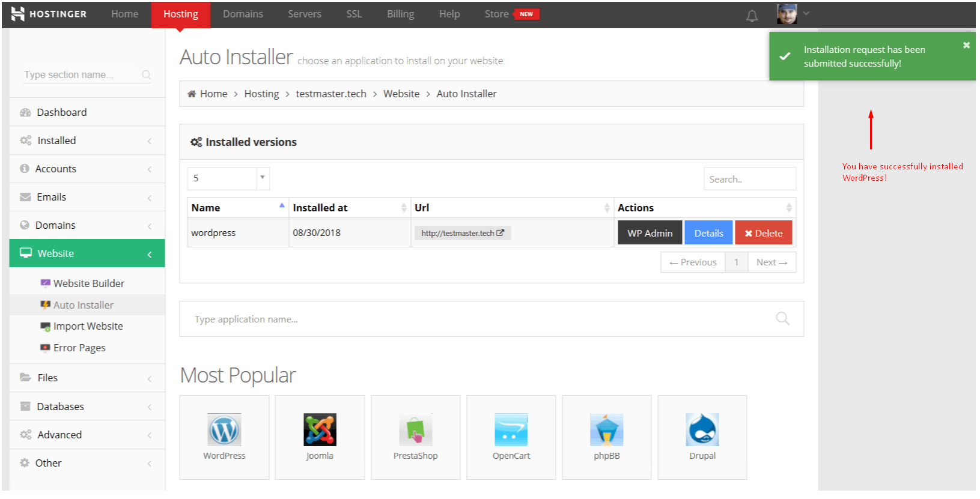980x499 pixels.
Task: Expand the Installed sidebar section chevron
Action: [x=150, y=141]
